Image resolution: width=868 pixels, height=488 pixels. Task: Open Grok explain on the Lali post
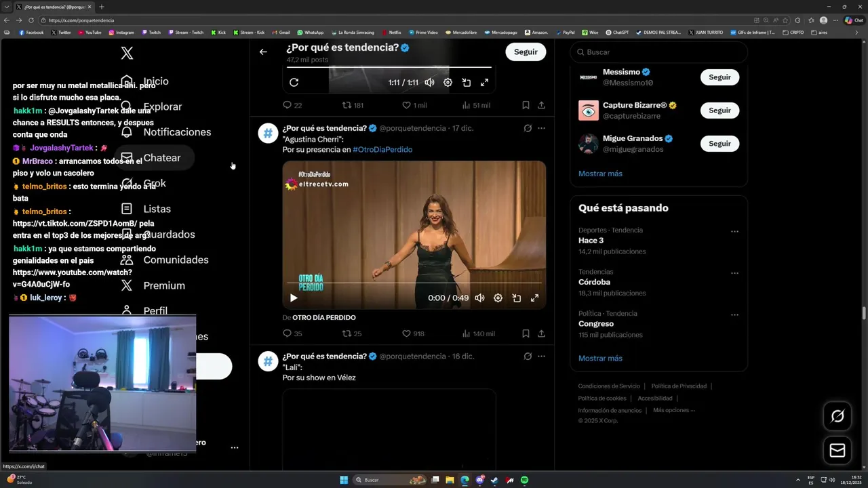[528, 357]
